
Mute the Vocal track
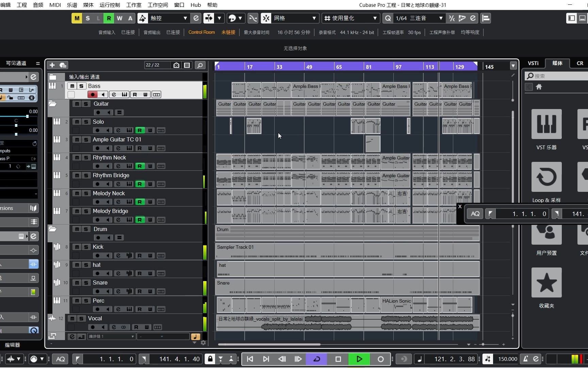coord(72,318)
